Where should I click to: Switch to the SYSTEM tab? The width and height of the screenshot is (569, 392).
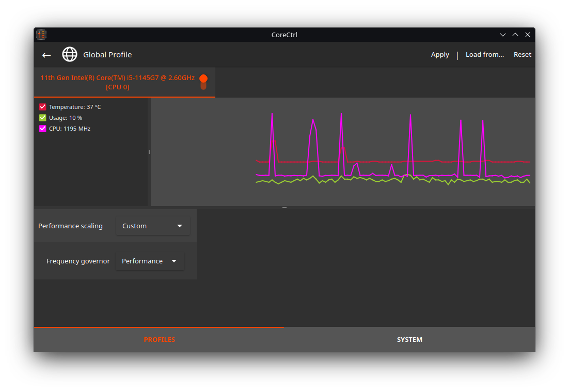click(x=409, y=340)
